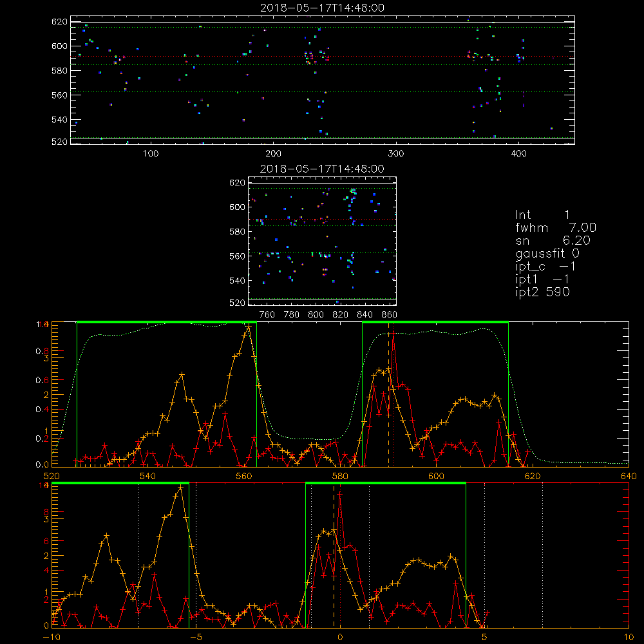Image resolution: width=644 pixels, height=644 pixels.
Task: Click the 840 x-axis label of middle plot
Action: point(365,315)
